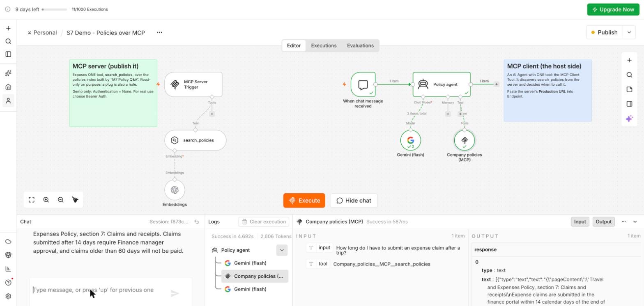Zoom out on the workflow canvas

pos(61,200)
